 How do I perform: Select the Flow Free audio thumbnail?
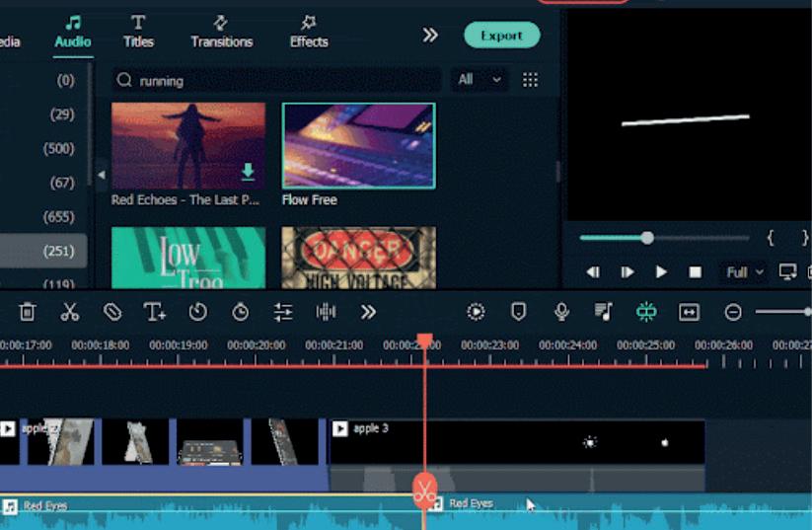[x=358, y=146]
